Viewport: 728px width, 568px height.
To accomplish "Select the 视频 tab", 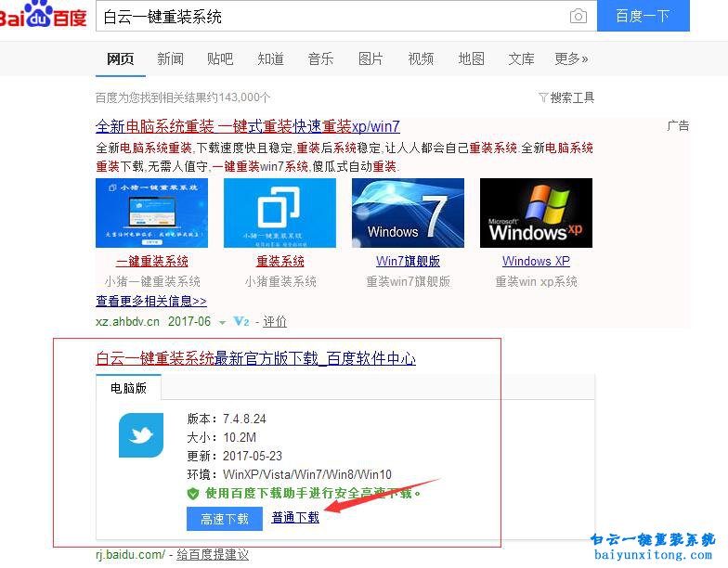I will [x=421, y=59].
